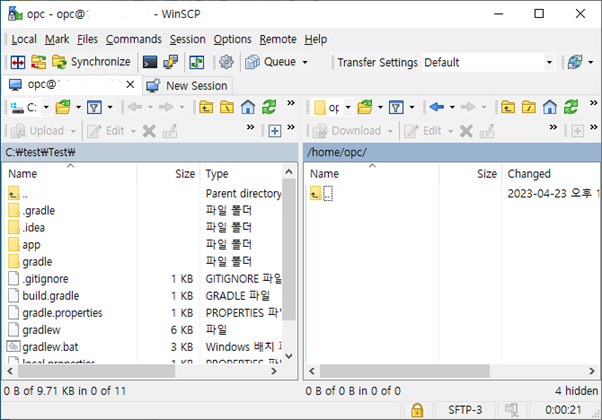This screenshot has width=602, height=420.
Task: Expand the globe icon dropdown arrow
Action: pyautogui.click(x=591, y=62)
